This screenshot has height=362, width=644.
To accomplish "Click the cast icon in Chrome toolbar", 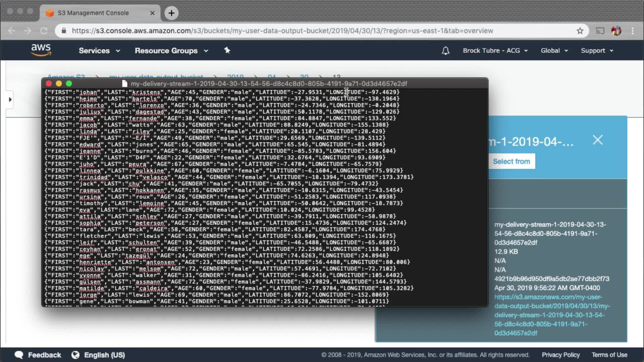I will (600, 31).
